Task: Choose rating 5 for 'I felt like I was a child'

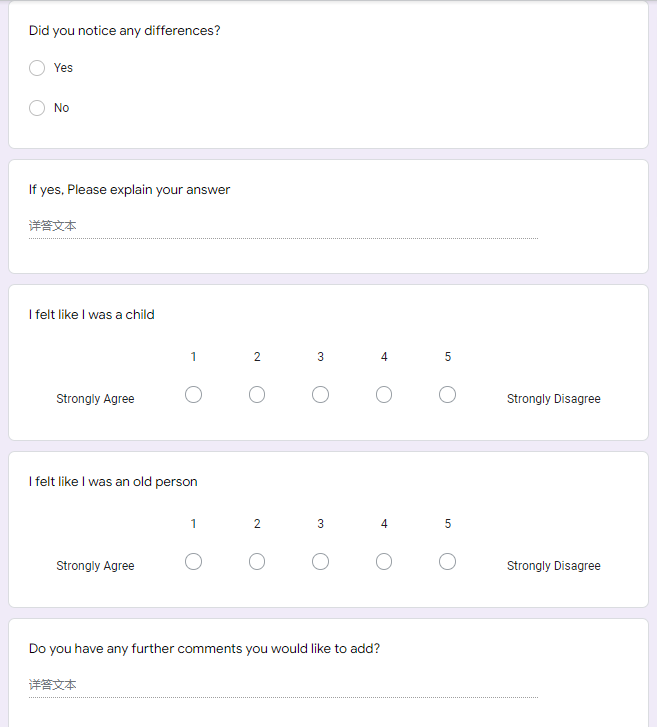Action: 447,395
